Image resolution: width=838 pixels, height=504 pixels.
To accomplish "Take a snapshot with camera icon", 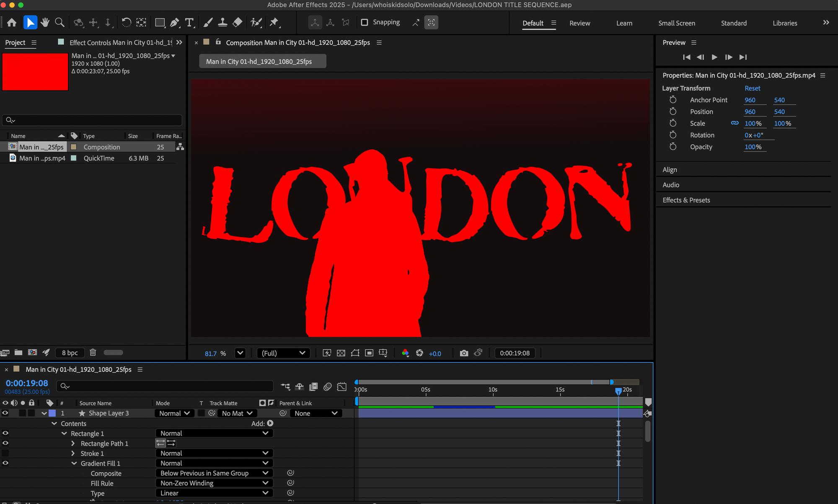I will coord(463,353).
